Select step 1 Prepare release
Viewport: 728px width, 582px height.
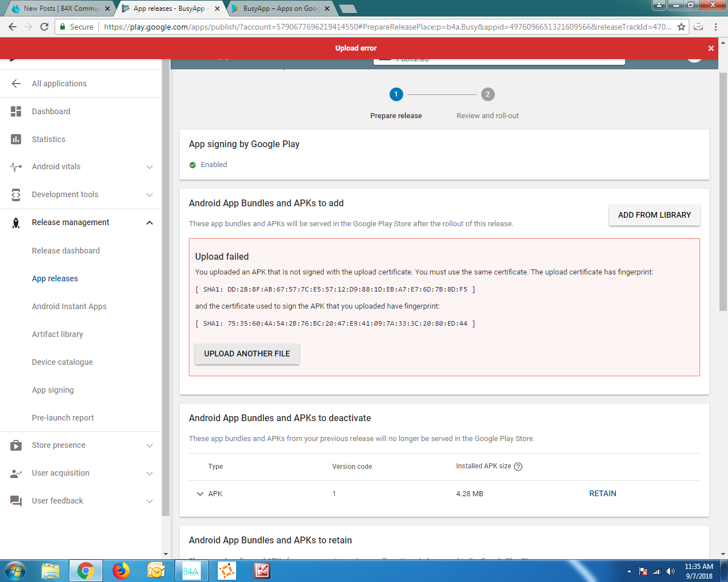(396, 94)
